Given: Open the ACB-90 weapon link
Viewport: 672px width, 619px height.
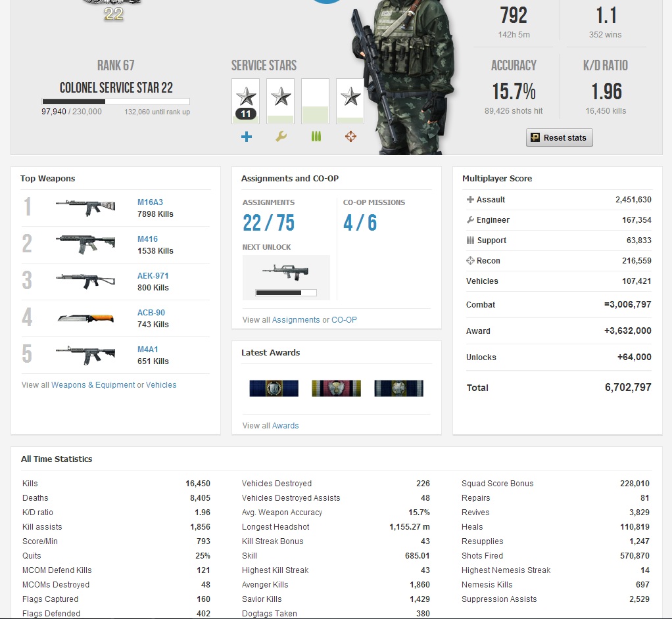Looking at the screenshot, I should click(x=151, y=313).
